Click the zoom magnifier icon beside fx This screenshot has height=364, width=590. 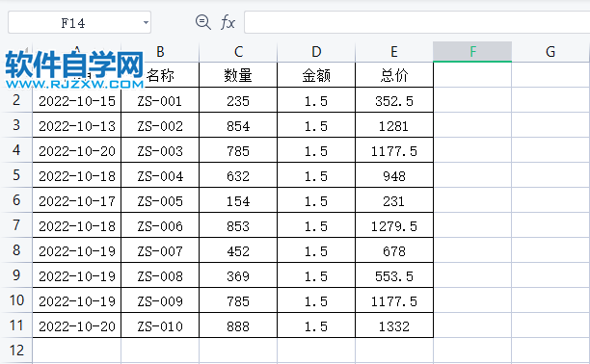(x=203, y=22)
